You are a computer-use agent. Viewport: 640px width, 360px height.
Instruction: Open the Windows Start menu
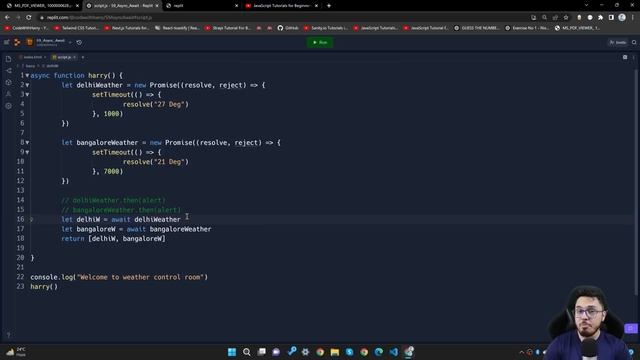(232, 352)
